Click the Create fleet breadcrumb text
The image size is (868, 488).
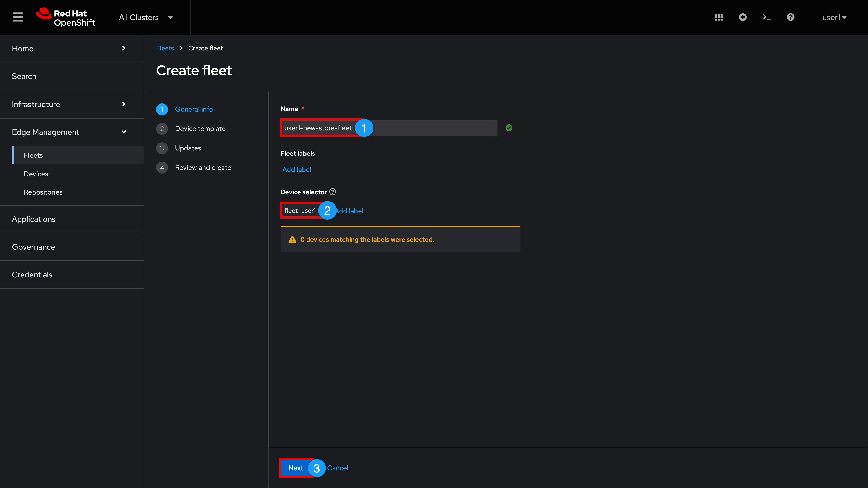tap(205, 48)
